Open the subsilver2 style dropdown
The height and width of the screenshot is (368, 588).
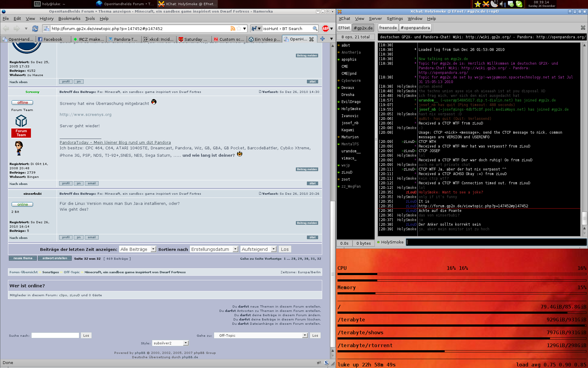(x=170, y=343)
